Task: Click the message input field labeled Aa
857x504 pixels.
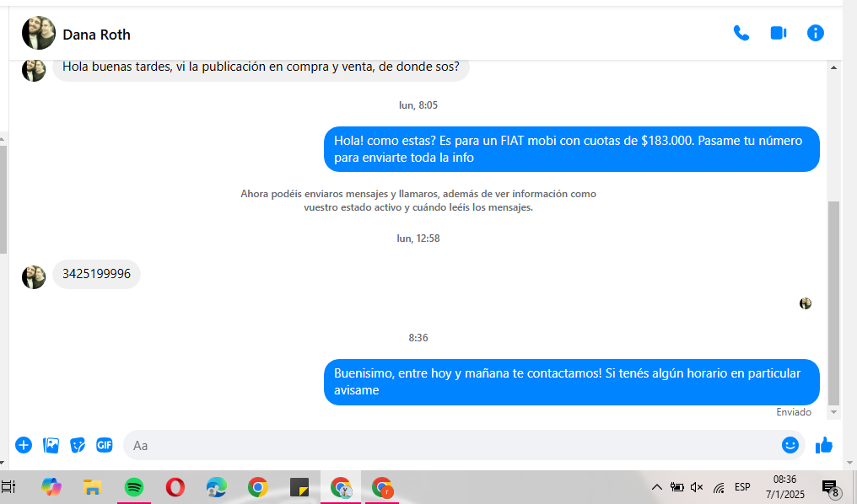Action: pyautogui.click(x=447, y=445)
